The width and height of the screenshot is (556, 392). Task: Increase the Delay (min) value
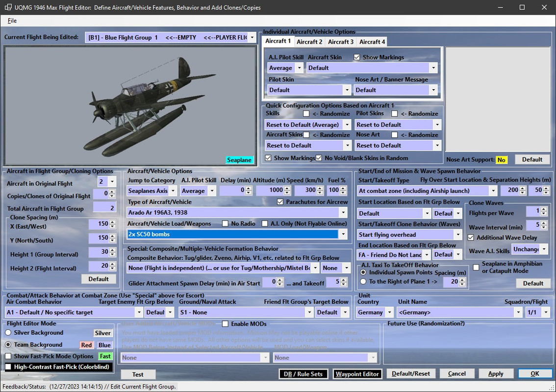coord(249,189)
